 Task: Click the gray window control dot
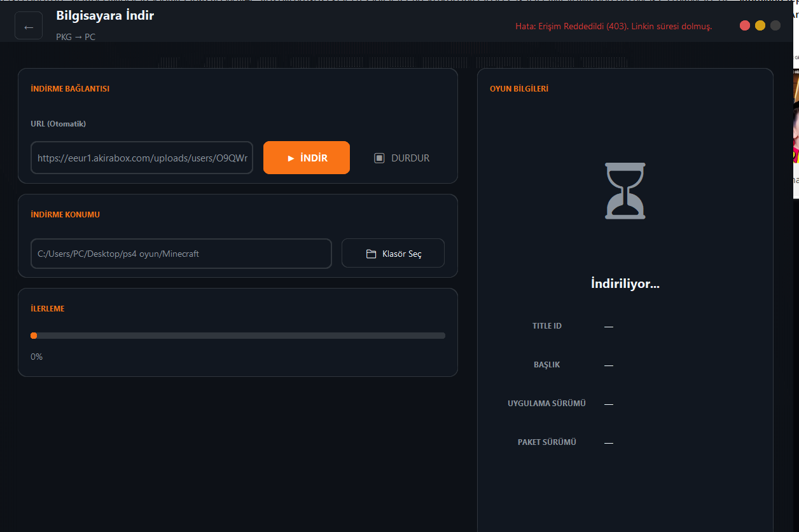[775, 25]
